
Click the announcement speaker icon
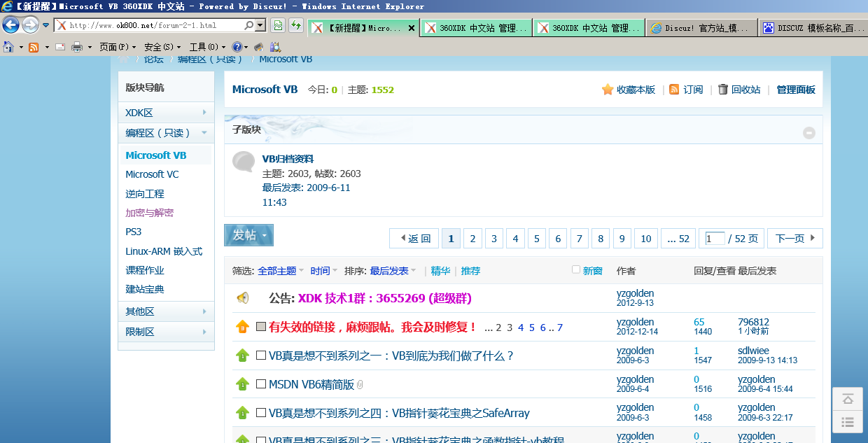tap(242, 298)
